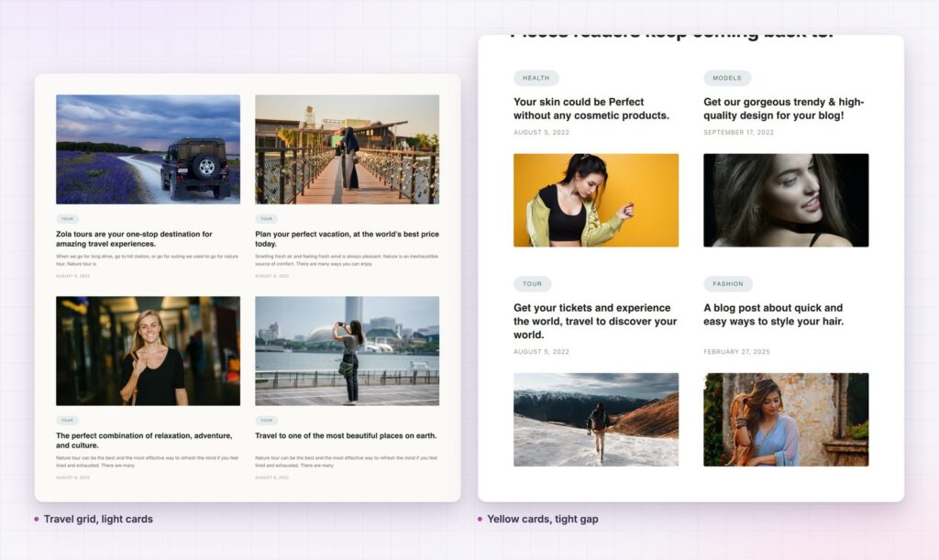Click the 'Smelling fresh air' excerpt

(x=347, y=259)
